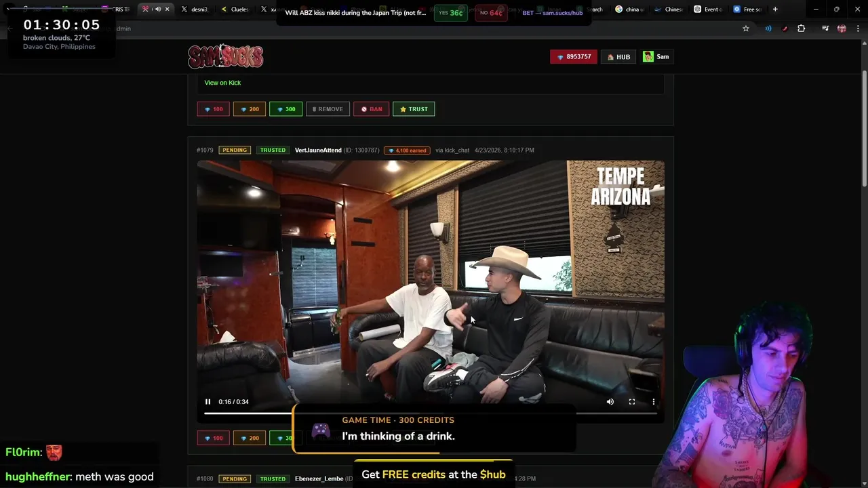Viewport: 868px width, 488px height.
Task: Open the browser profile avatar
Action: point(842,28)
